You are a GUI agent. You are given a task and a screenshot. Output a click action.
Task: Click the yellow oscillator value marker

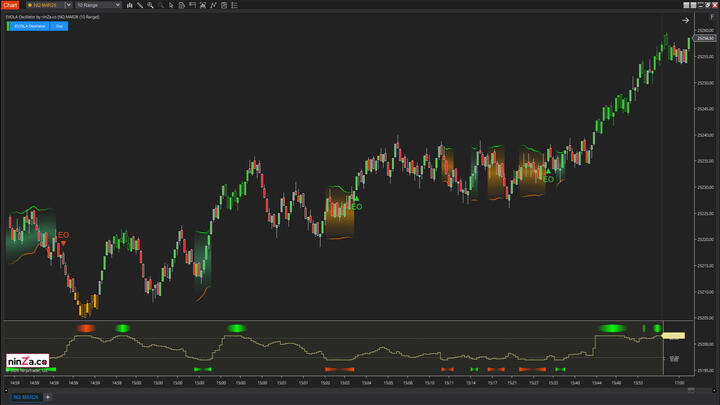pos(673,337)
